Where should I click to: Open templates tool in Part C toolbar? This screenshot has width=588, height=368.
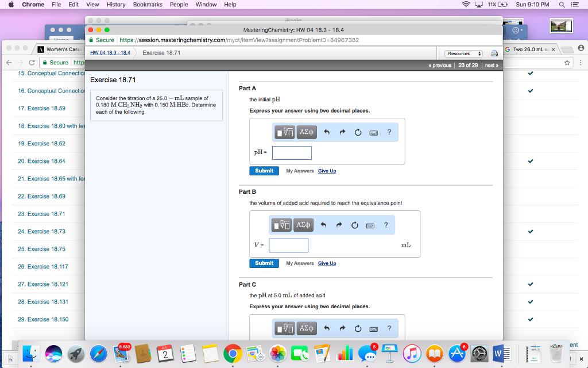(x=285, y=328)
